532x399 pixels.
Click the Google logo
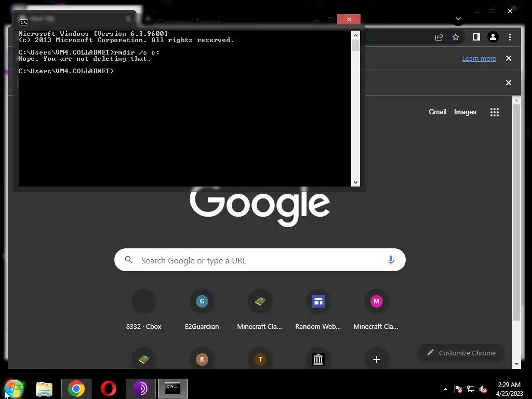pyautogui.click(x=260, y=206)
